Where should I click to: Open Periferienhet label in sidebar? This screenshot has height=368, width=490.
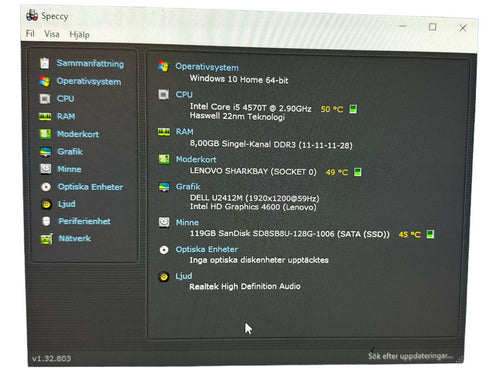pos(84,221)
